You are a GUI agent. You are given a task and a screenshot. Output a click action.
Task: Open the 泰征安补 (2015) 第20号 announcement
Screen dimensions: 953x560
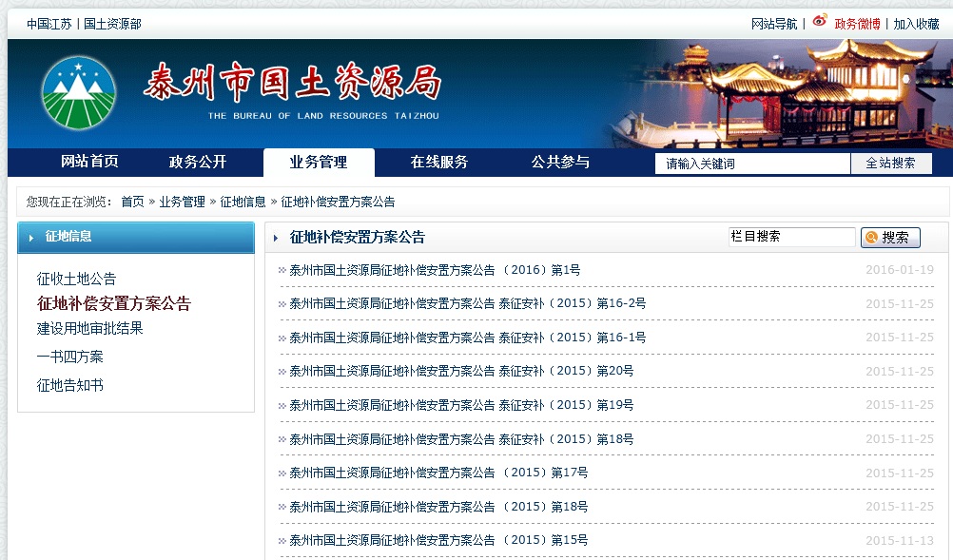[460, 371]
